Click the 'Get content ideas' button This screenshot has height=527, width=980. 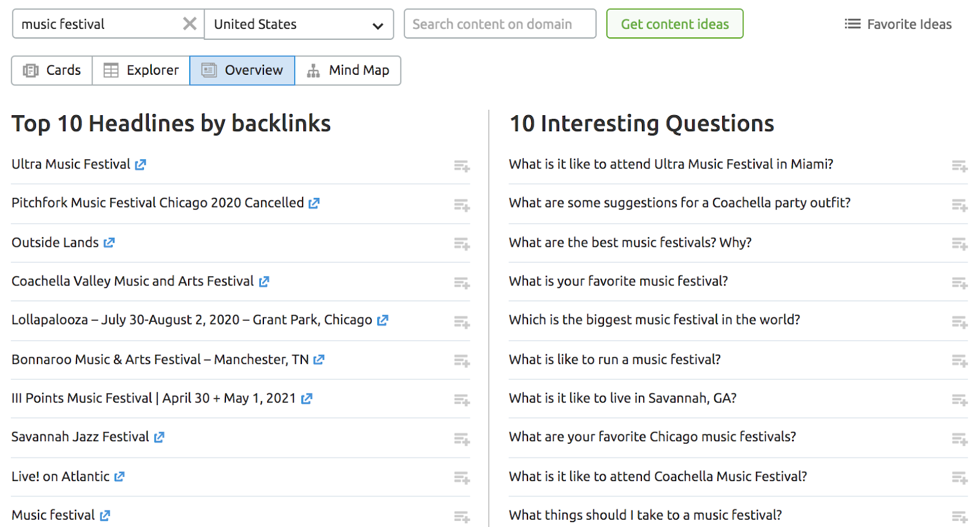point(675,24)
